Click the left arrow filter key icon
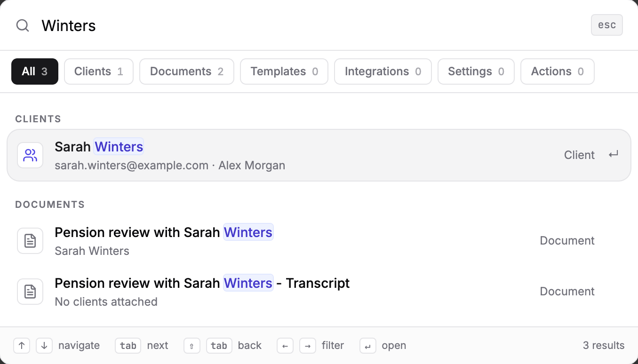The height and width of the screenshot is (364, 638). click(285, 346)
